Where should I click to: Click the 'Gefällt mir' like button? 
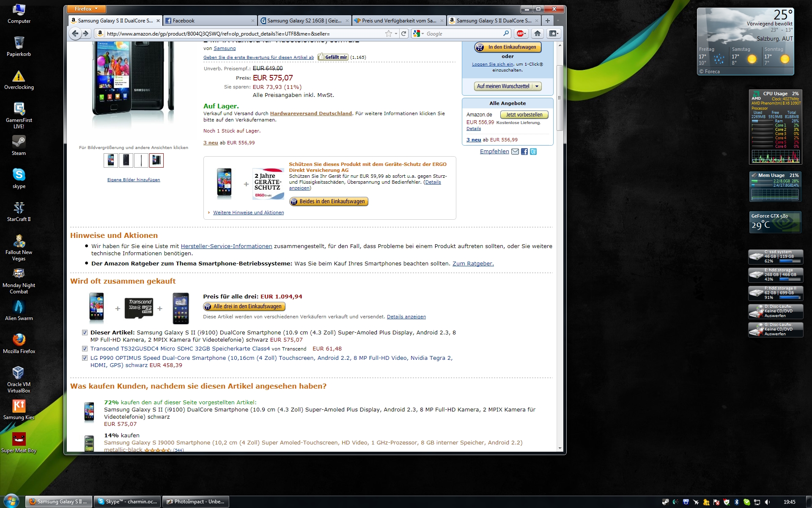[333, 57]
